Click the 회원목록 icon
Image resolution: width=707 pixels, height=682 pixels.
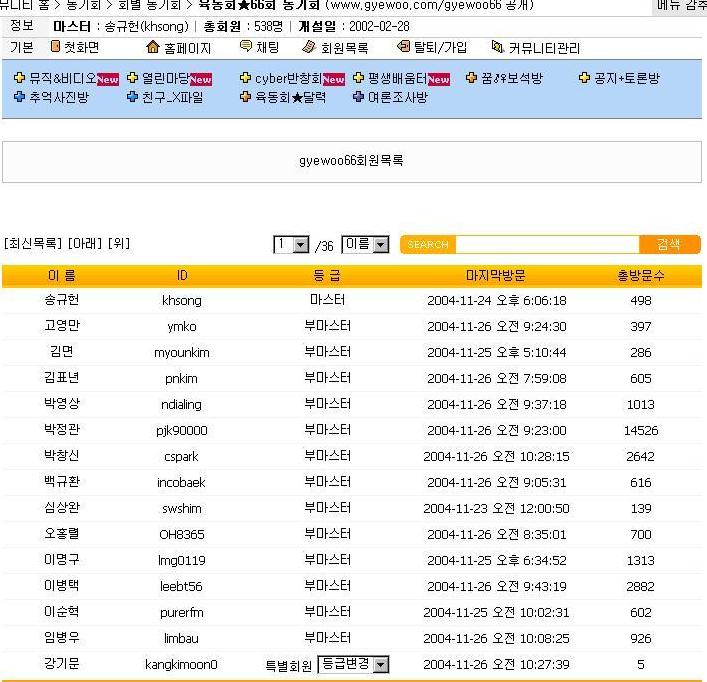point(309,47)
